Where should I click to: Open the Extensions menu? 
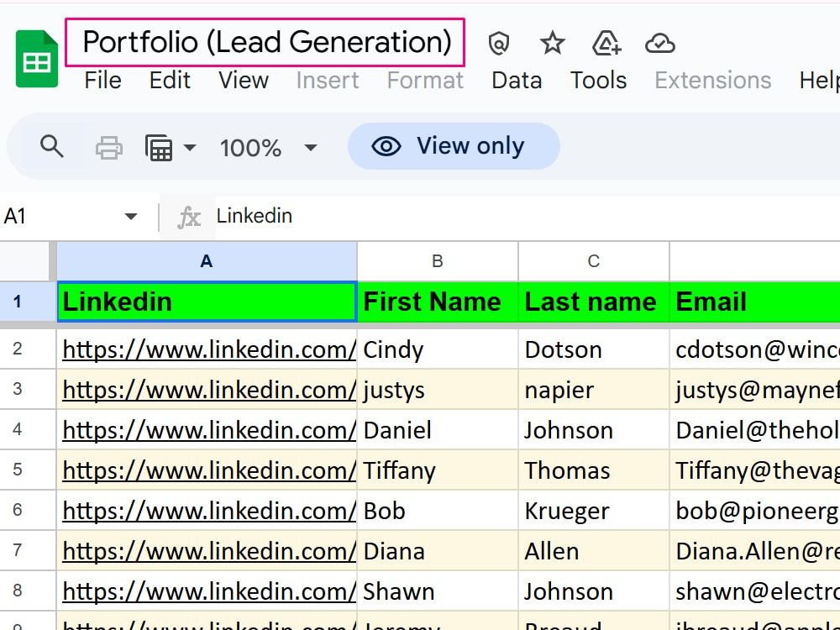713,81
